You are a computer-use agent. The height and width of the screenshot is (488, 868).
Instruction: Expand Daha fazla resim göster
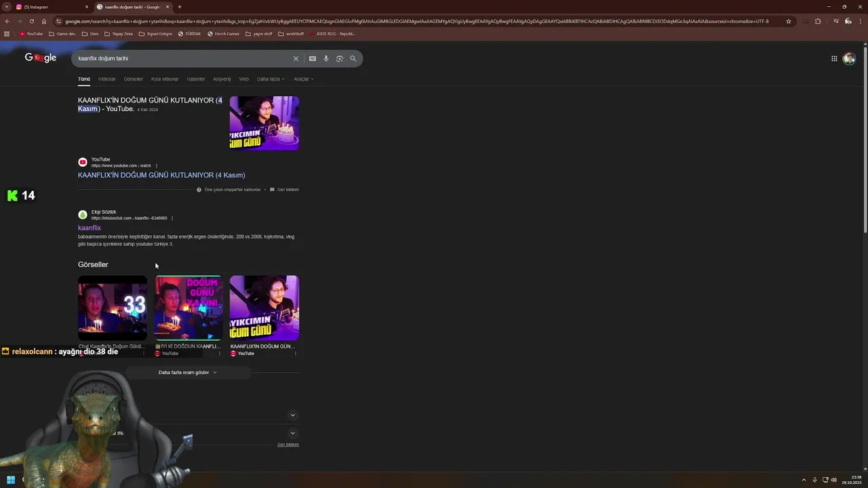coord(188,372)
